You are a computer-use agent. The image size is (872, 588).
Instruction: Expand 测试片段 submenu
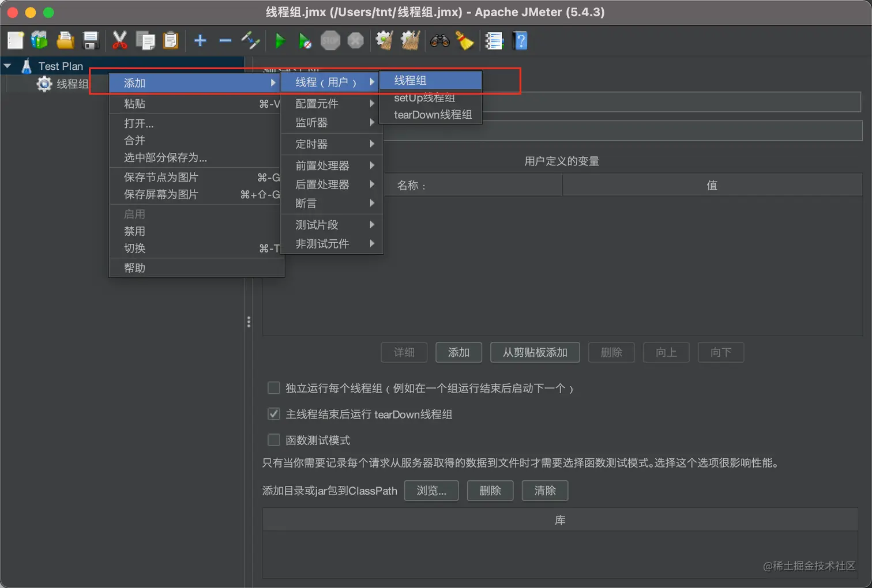[x=332, y=225]
